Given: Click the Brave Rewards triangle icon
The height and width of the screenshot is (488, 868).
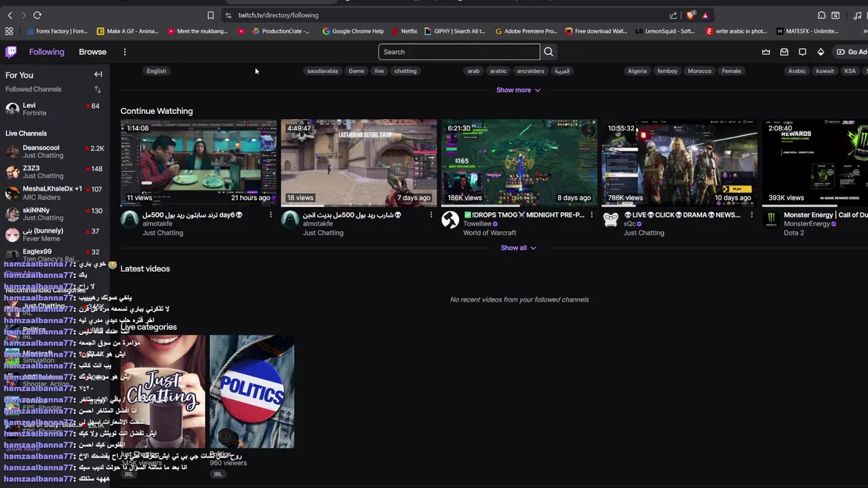Looking at the screenshot, I should tap(705, 15).
